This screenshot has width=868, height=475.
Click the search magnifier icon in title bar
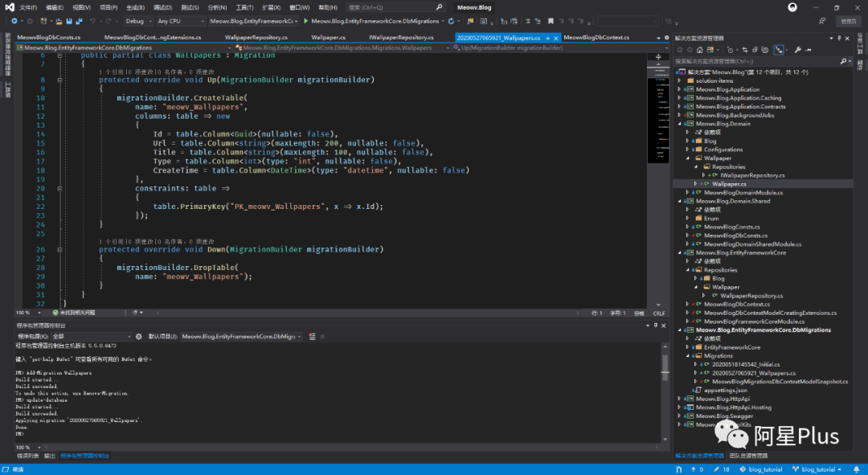pyautogui.click(x=439, y=7)
